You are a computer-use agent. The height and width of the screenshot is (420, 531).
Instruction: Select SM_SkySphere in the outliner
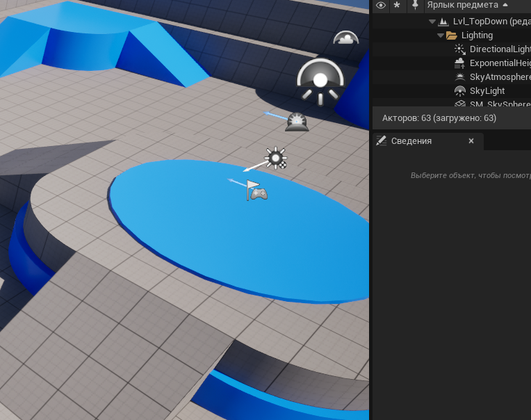pos(452,103)
